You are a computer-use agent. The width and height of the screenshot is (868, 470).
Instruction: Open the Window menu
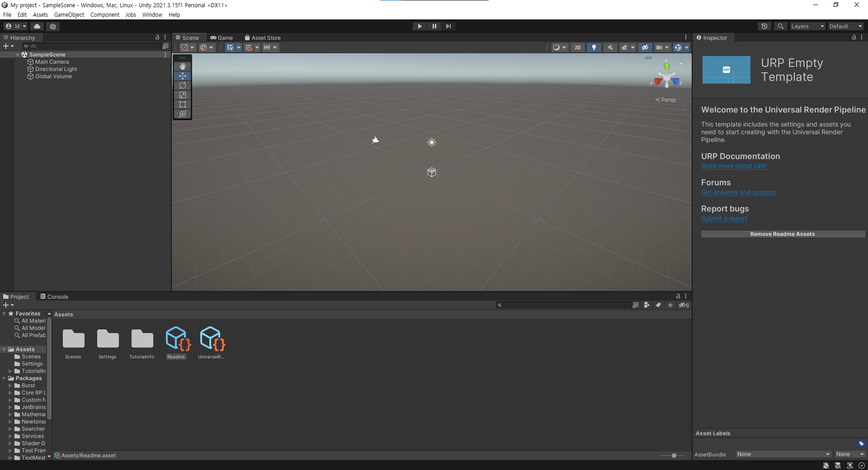coord(152,14)
